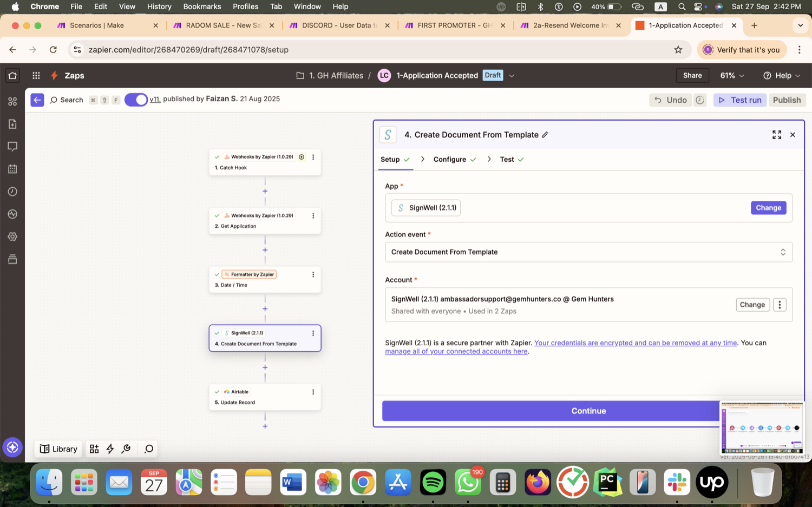The image size is (812, 507).
Task: Open the settings gear in left sidebar
Action: 12,237
